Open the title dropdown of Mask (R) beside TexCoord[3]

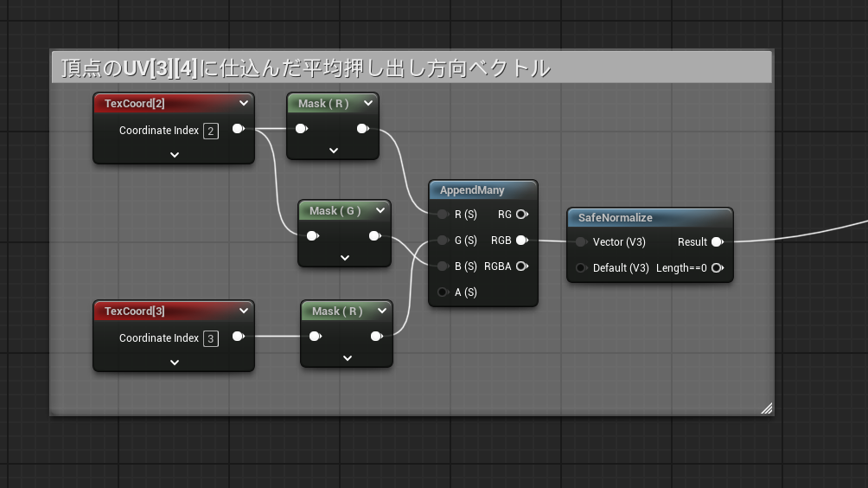[382, 311]
